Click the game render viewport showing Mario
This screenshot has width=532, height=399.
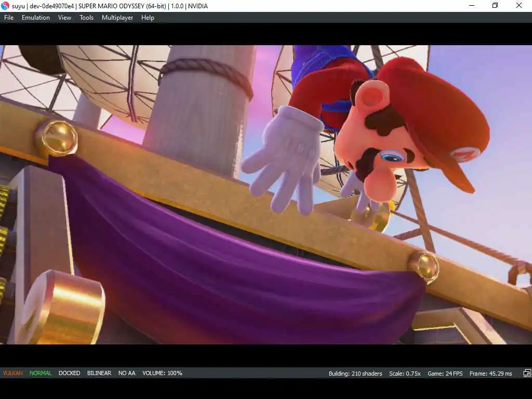click(266, 195)
